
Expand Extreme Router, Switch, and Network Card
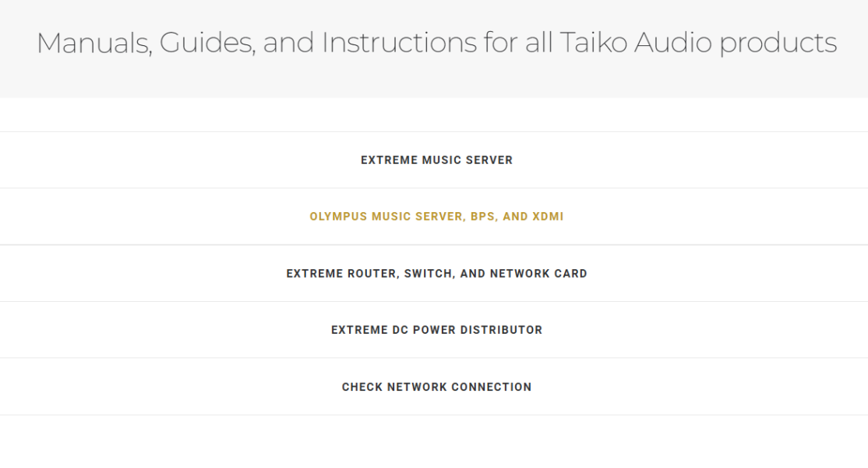click(436, 274)
